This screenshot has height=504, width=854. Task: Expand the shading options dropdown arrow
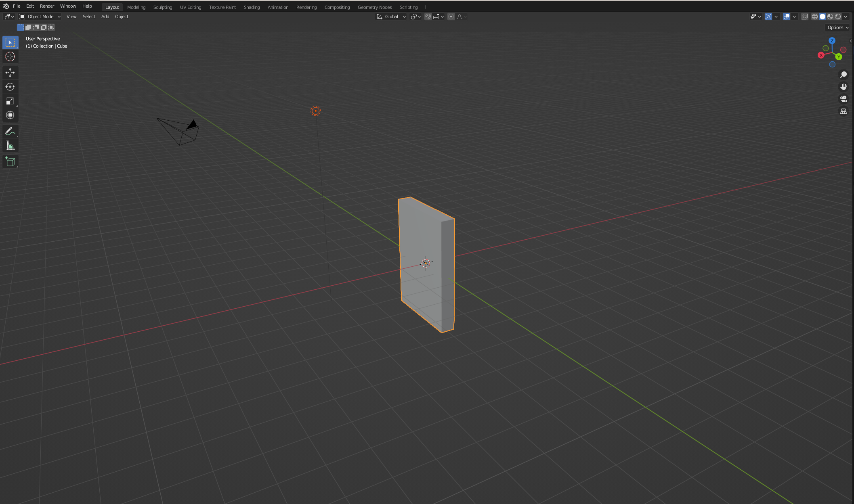click(x=846, y=17)
